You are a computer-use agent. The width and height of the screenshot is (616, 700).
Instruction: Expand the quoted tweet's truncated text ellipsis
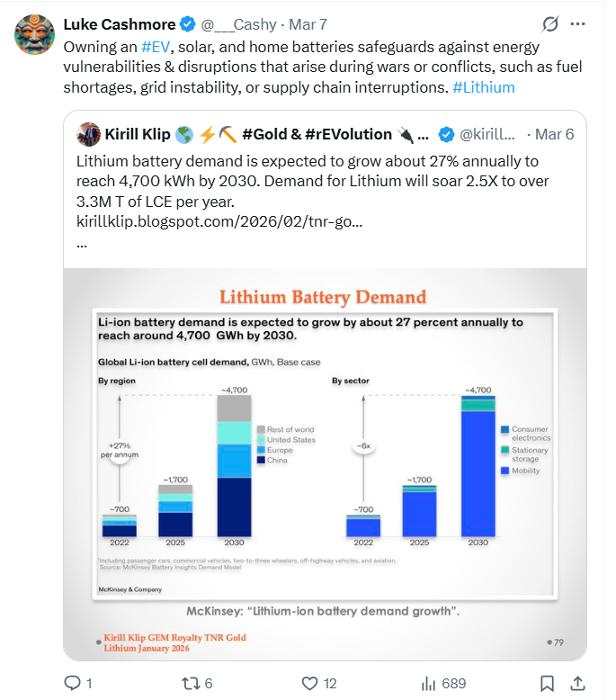point(83,244)
